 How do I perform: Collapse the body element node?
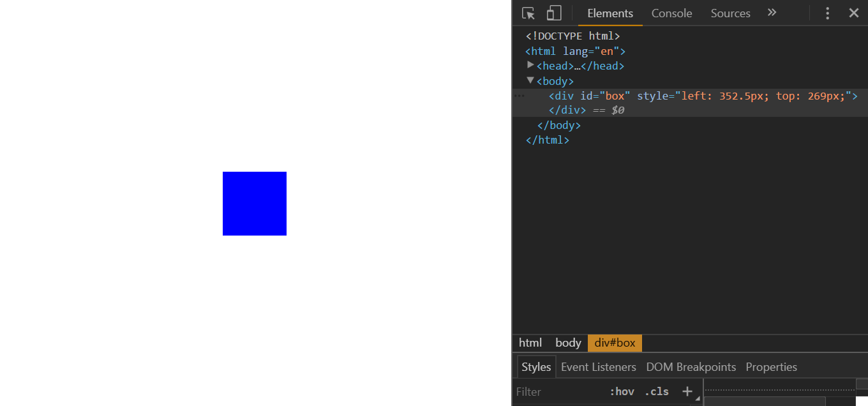click(x=530, y=80)
